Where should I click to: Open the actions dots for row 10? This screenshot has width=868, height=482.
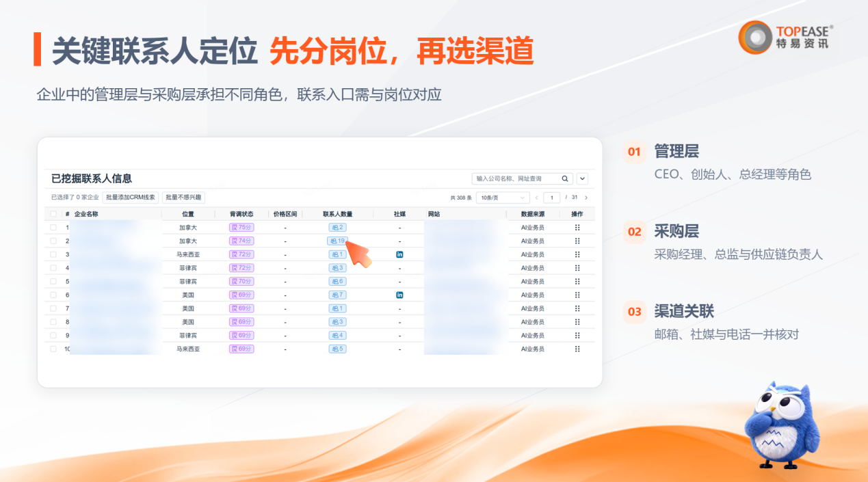point(577,349)
